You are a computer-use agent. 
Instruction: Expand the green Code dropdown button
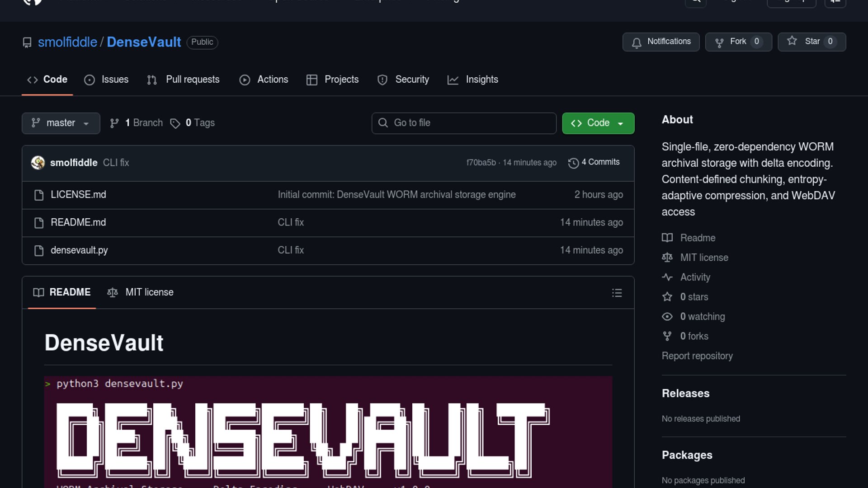598,123
